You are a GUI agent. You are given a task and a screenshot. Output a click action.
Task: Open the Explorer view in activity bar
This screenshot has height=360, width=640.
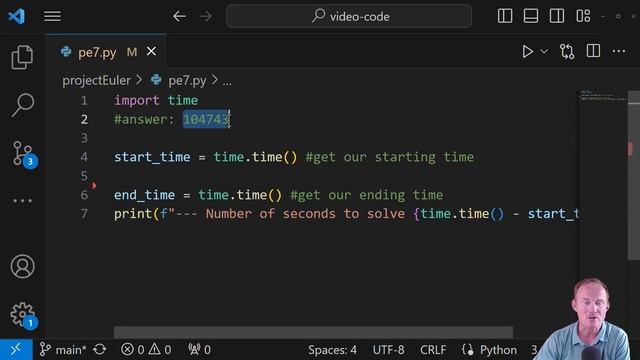[22, 57]
